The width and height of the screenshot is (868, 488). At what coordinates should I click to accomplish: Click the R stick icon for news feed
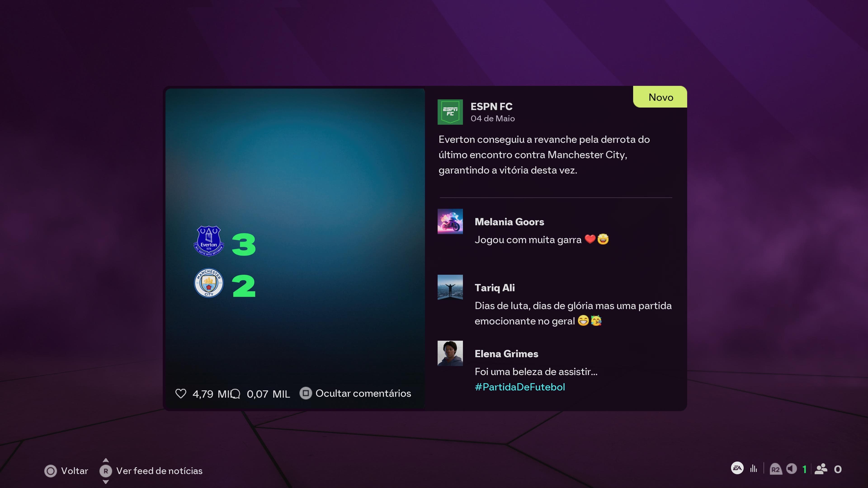[106, 471]
